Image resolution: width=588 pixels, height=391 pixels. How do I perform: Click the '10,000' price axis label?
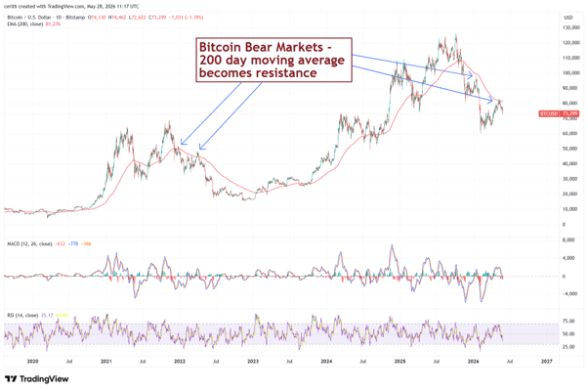click(x=571, y=209)
